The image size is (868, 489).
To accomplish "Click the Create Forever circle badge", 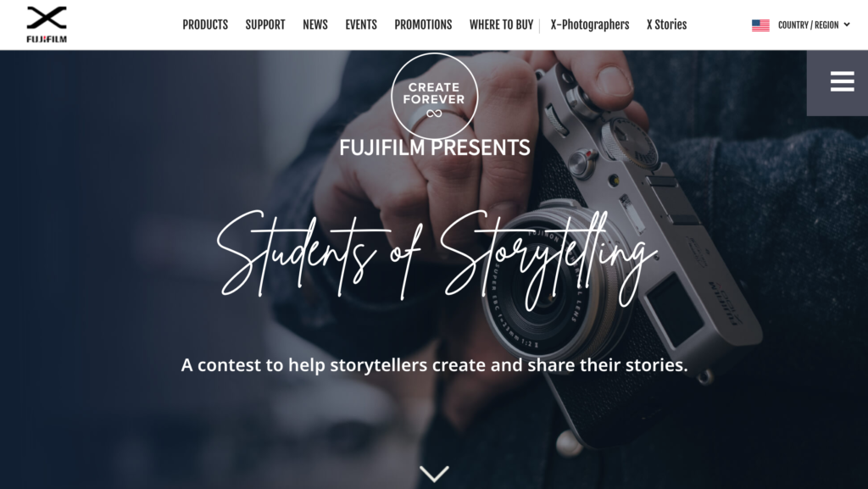I will [434, 95].
